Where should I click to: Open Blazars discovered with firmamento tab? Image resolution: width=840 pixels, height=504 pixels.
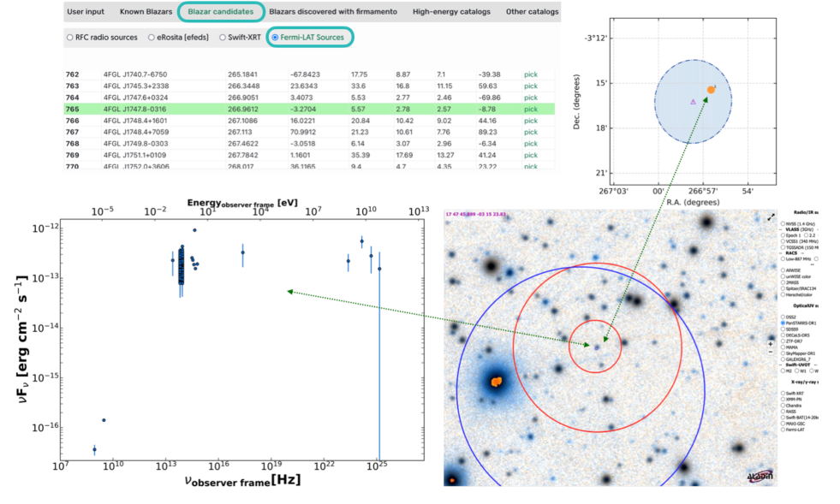pos(333,12)
